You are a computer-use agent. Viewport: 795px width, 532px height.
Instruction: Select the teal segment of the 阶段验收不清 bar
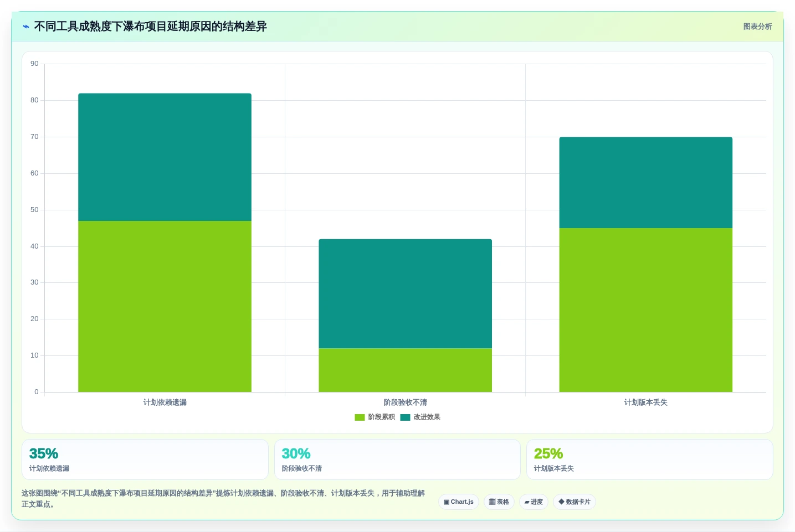coord(405,294)
